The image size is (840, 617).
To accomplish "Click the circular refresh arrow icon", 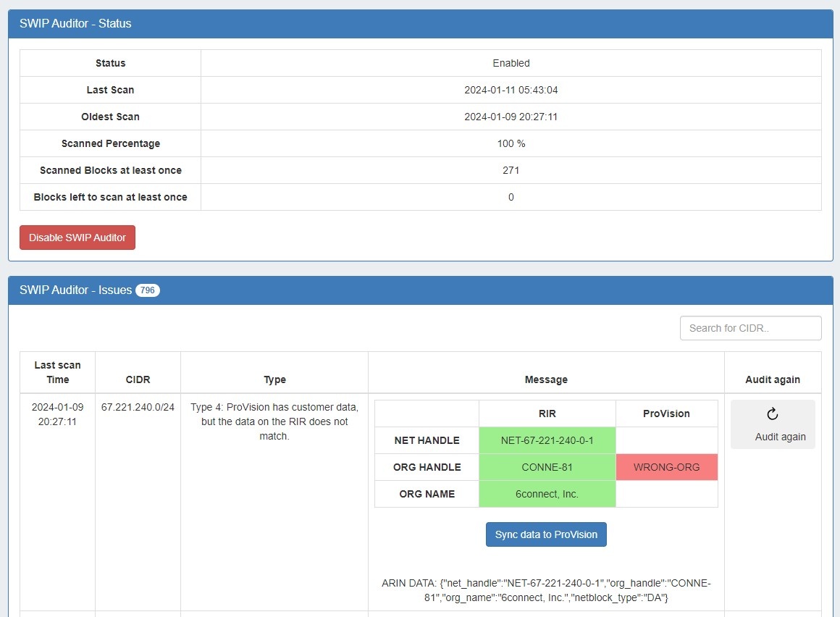I will point(772,414).
